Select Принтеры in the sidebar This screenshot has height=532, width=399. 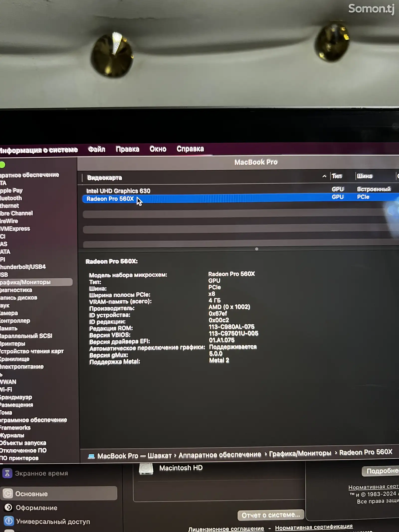click(13, 344)
